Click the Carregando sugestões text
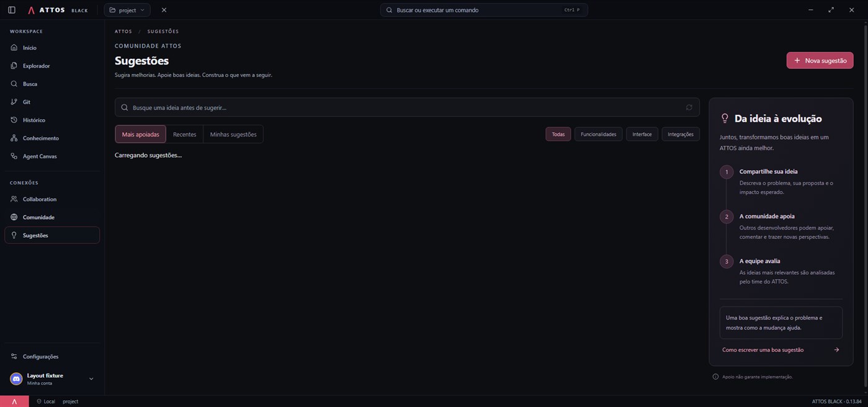This screenshot has width=868, height=407. 148,155
